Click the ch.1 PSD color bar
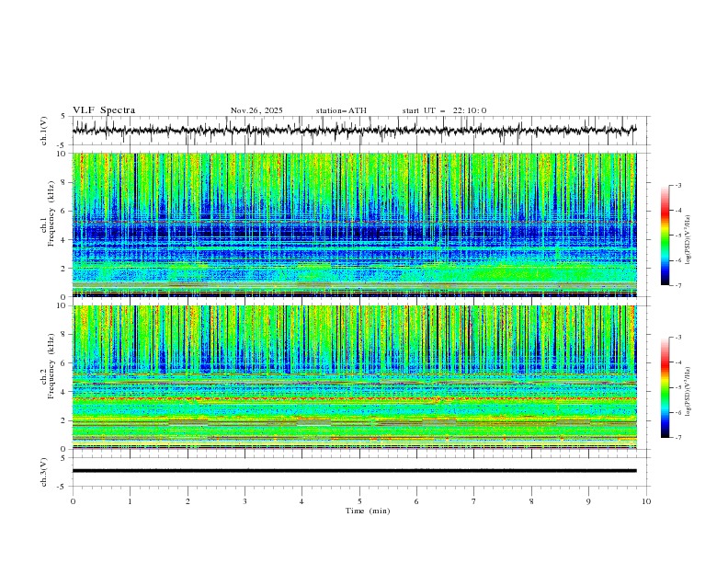The height and width of the screenshot is (563, 728). [x=665, y=236]
